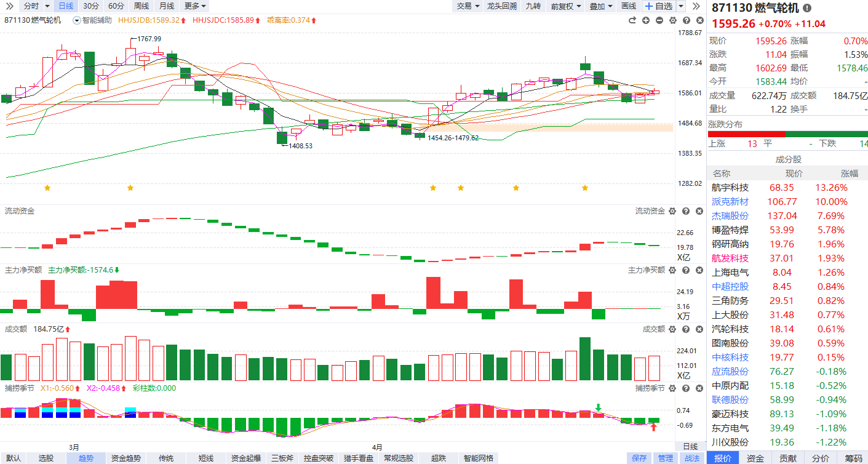868x464 pixels.
Task: Open 航宇科技 in the constituent list
Action: 730,188
